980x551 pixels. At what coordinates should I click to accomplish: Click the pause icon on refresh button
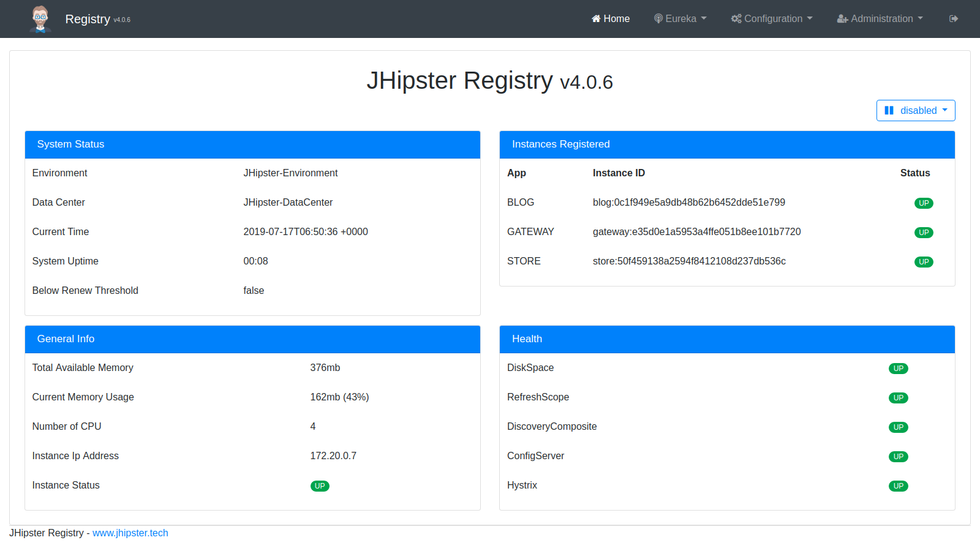[x=889, y=111]
